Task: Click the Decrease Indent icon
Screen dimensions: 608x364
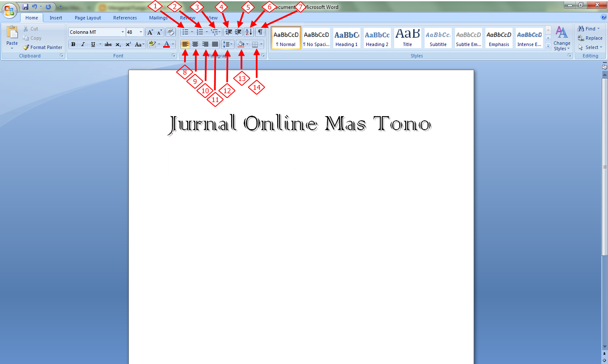Action: point(229,32)
